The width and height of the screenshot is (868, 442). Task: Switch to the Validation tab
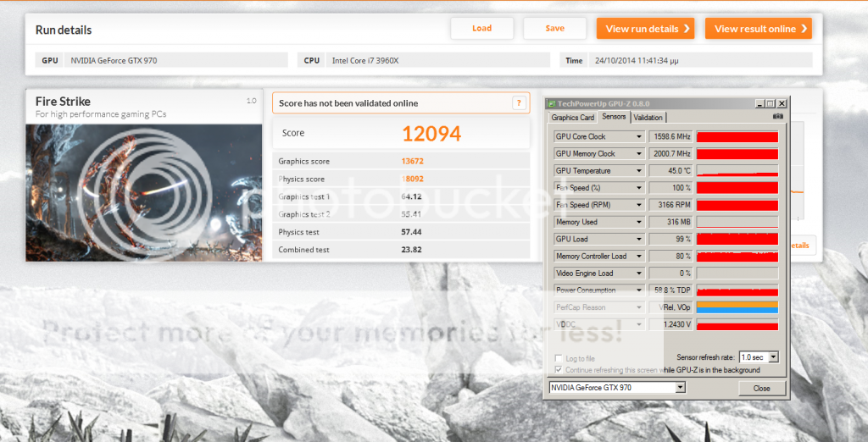648,118
